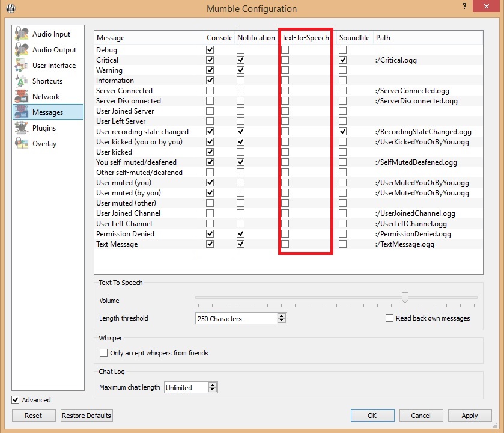Select the Information row label
Viewport: 504px width, 433px height.
click(x=115, y=81)
